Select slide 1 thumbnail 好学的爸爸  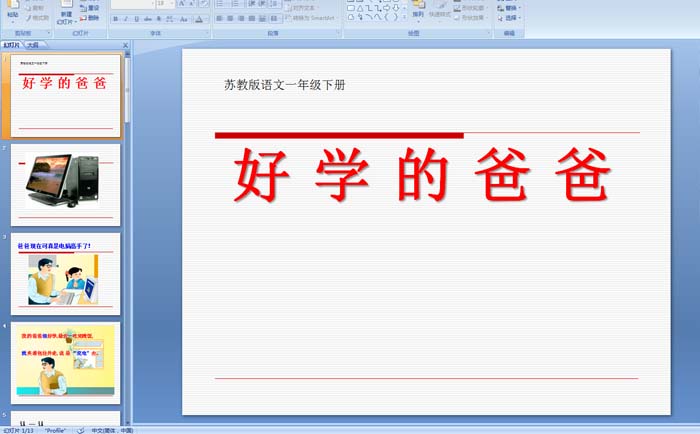tap(65, 96)
